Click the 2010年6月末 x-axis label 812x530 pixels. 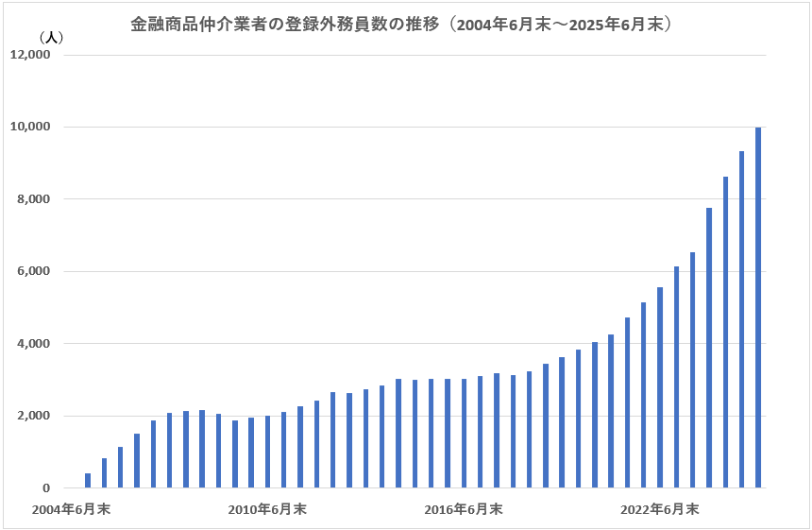click(267, 510)
